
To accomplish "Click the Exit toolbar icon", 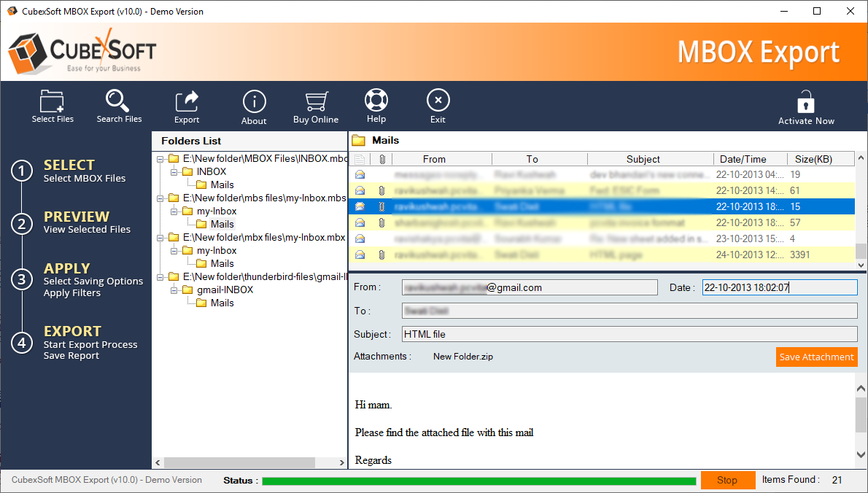I will point(438,101).
